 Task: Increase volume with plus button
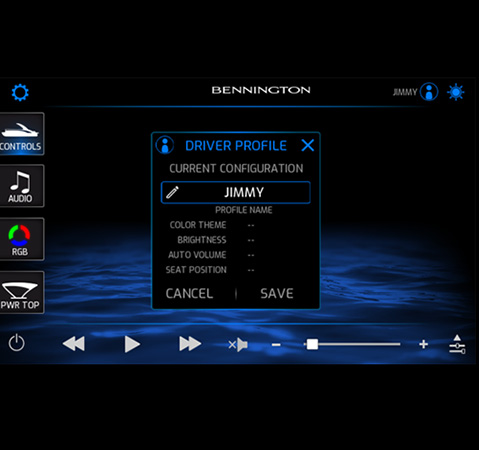tap(423, 344)
